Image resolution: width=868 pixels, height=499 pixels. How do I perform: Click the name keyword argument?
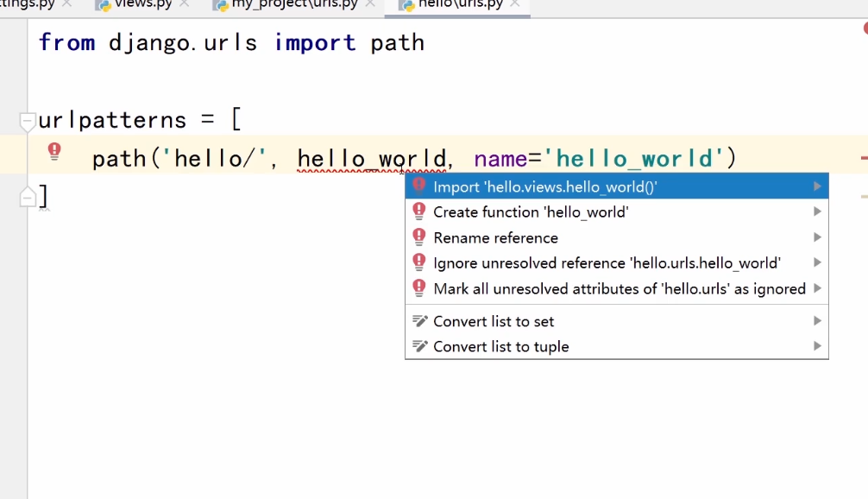tap(500, 159)
